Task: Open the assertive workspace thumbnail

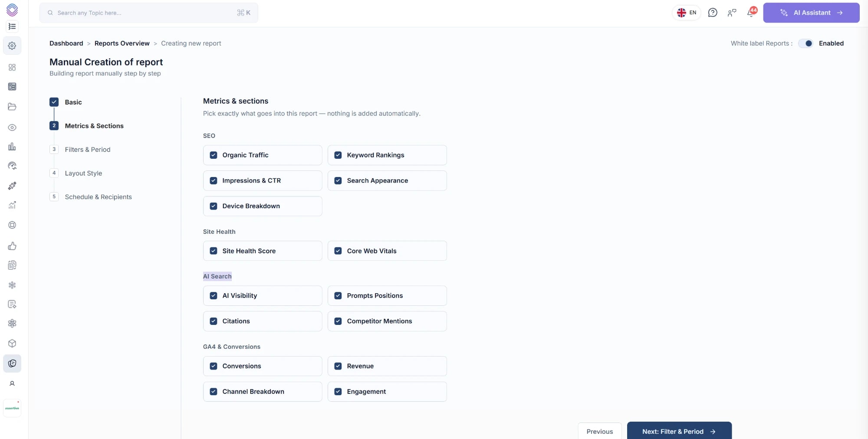Action: (x=12, y=408)
